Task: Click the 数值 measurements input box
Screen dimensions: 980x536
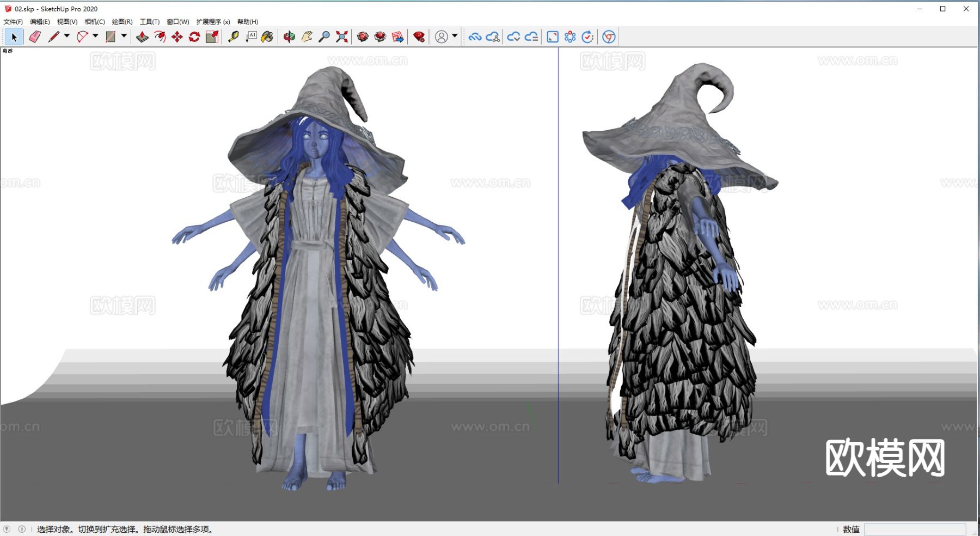Action: pyautogui.click(x=915, y=529)
